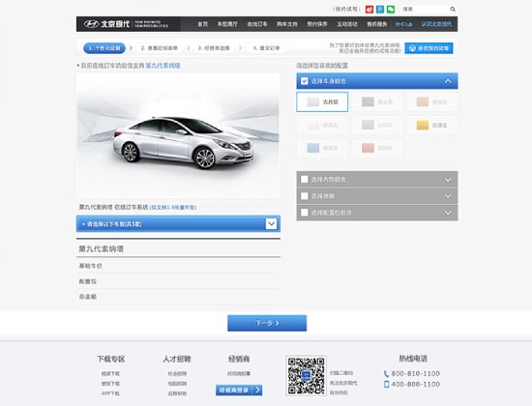Select step 3 经销商选择

(x=214, y=48)
